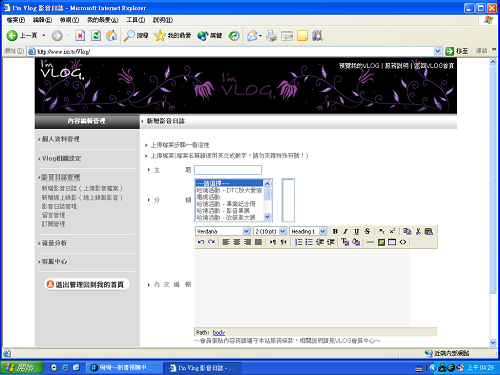Refresh the page with the IE refresh icon

tap(96, 35)
